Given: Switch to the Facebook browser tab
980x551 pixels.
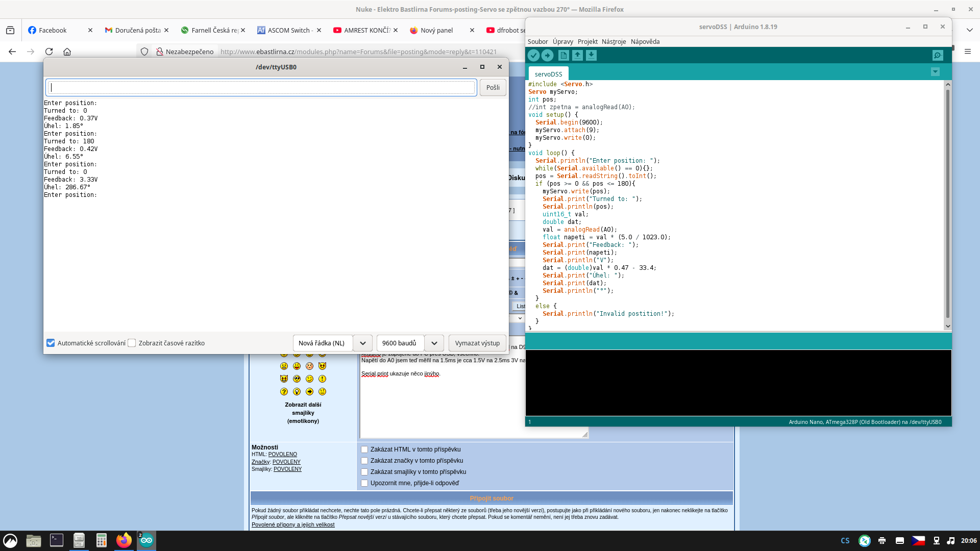Looking at the screenshot, I should click(x=53, y=30).
